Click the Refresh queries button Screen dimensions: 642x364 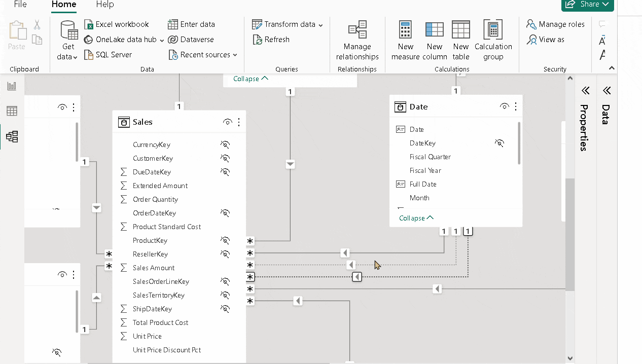click(271, 40)
